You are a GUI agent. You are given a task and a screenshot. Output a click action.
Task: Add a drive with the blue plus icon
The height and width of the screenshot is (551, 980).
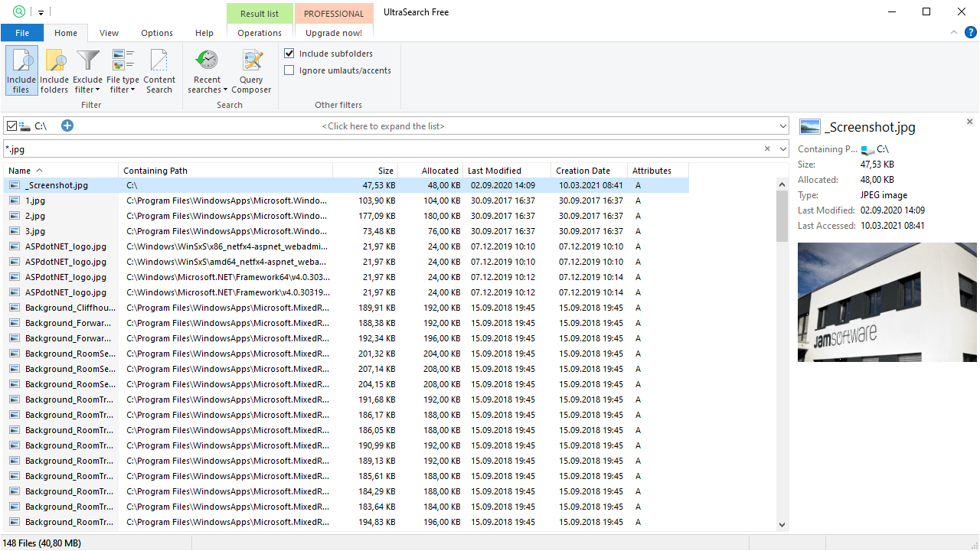pyautogui.click(x=67, y=126)
